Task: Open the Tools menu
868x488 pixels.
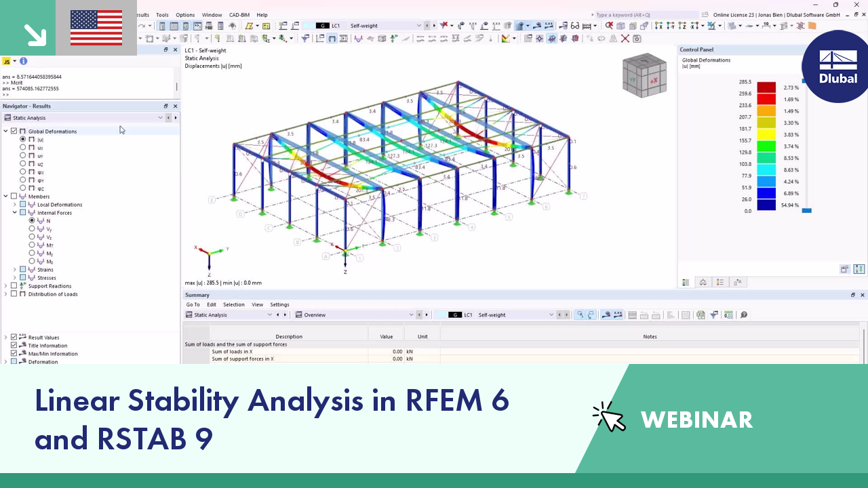Action: click(162, 14)
